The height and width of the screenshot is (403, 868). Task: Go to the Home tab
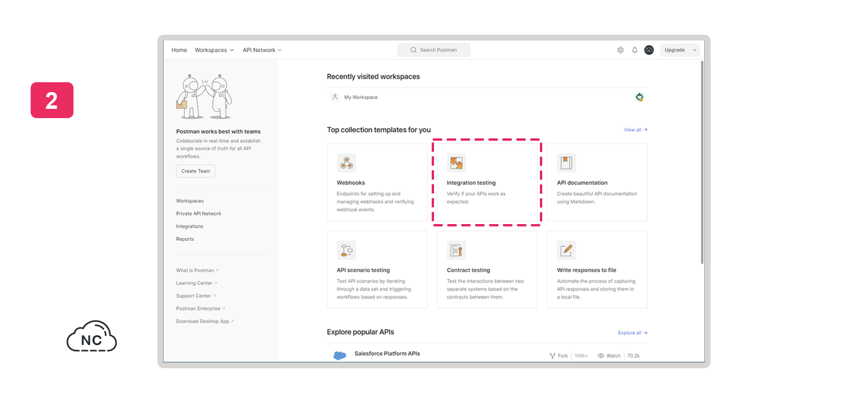179,50
